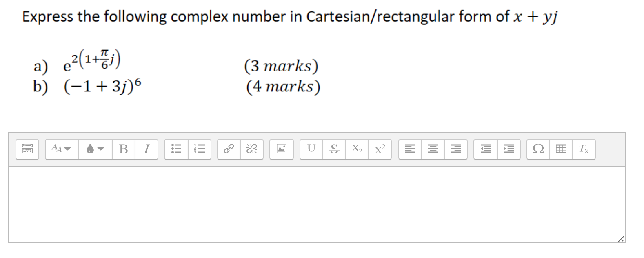Insert an image

pyautogui.click(x=282, y=149)
